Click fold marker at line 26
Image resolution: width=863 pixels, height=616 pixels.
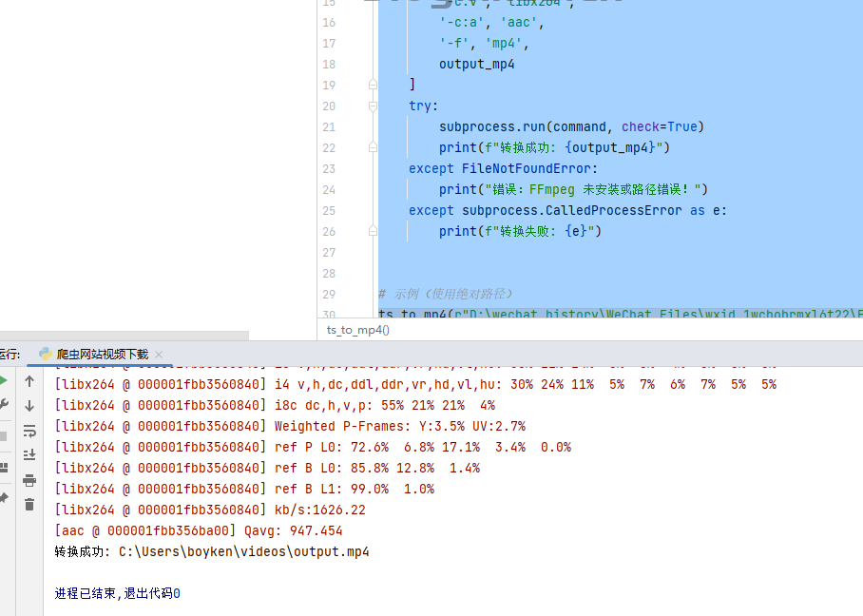click(374, 232)
